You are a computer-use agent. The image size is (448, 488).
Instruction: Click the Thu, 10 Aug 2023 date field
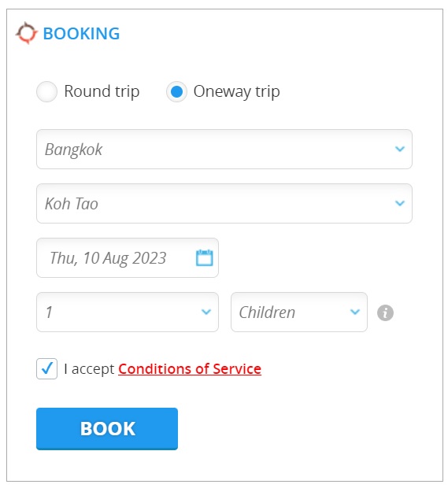(128, 257)
